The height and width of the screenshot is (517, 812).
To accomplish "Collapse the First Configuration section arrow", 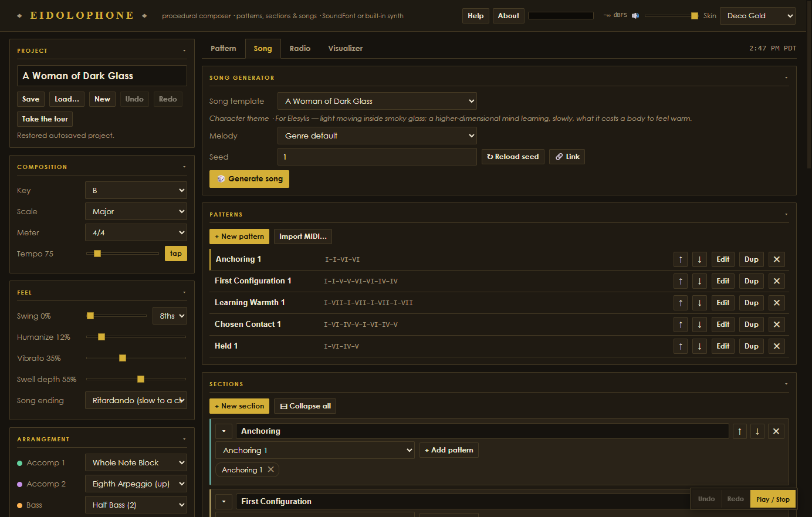I will pos(224,502).
